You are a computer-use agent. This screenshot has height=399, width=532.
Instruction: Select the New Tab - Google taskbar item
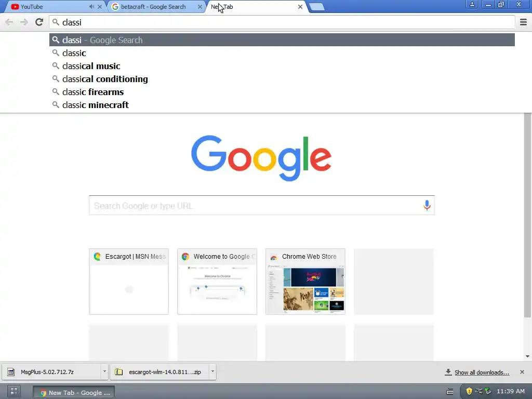[x=74, y=393]
